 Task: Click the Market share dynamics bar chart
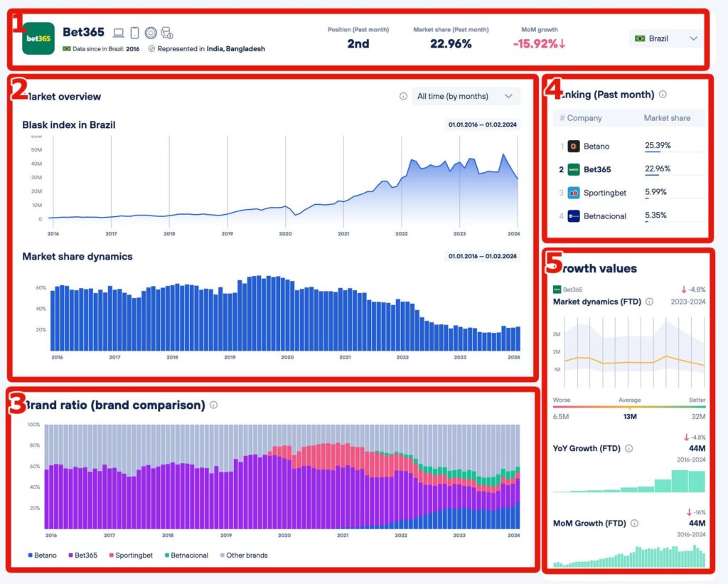[285, 313]
